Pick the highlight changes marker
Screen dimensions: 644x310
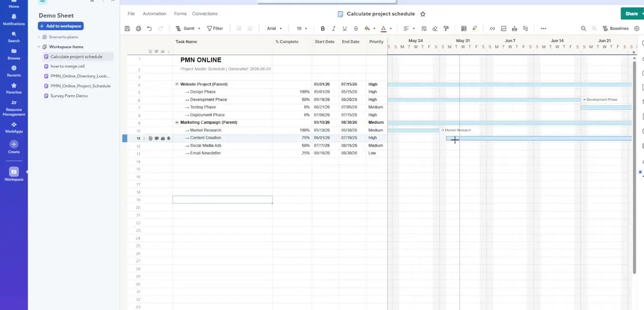[x=474, y=29]
